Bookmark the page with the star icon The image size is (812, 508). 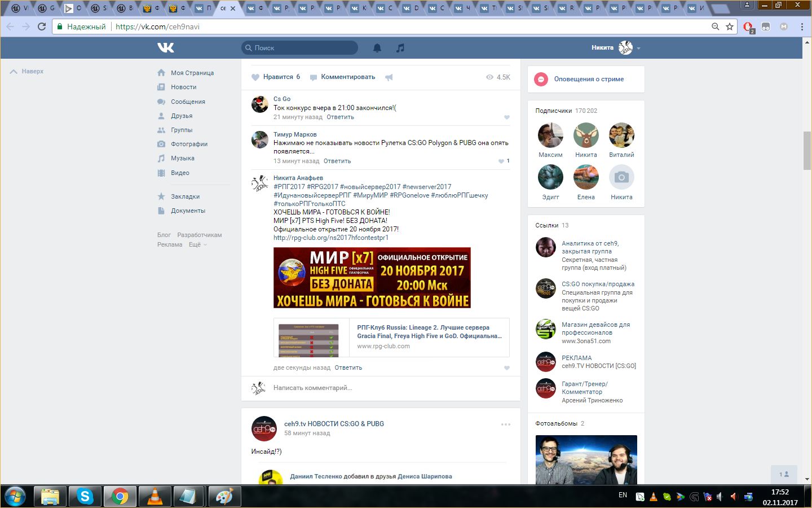pos(730,27)
